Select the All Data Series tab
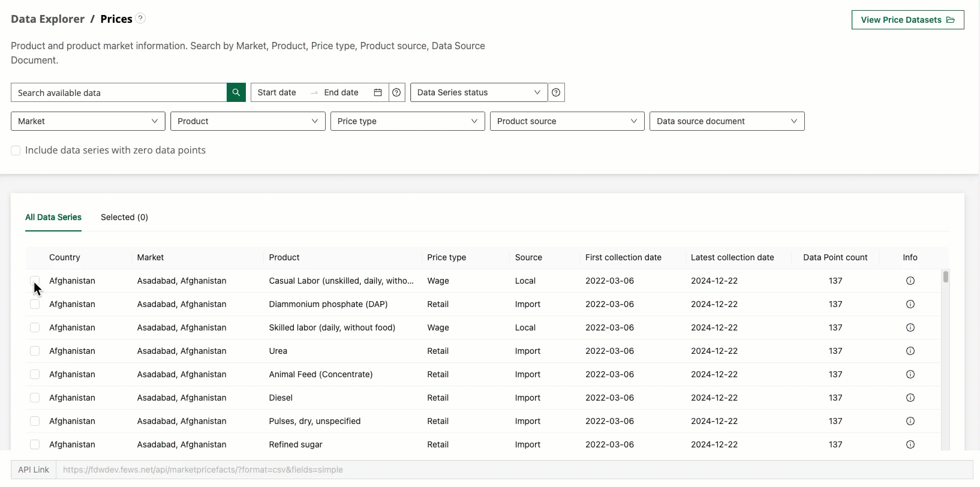 [53, 217]
